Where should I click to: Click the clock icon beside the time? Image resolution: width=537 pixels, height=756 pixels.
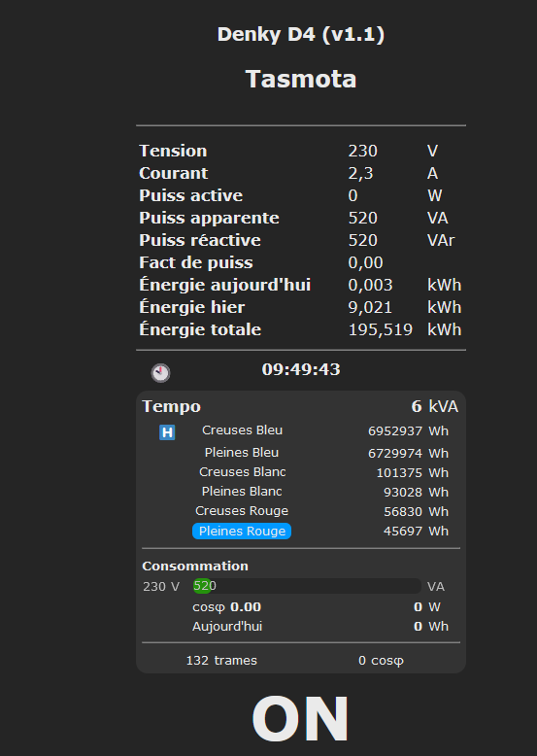point(160,373)
